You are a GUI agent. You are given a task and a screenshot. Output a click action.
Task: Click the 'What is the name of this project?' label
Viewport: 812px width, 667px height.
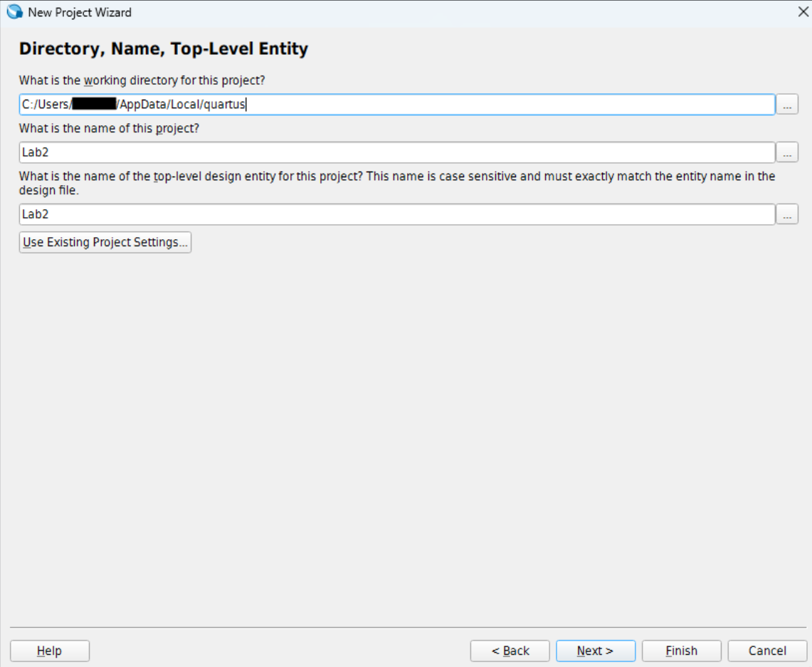110,128
